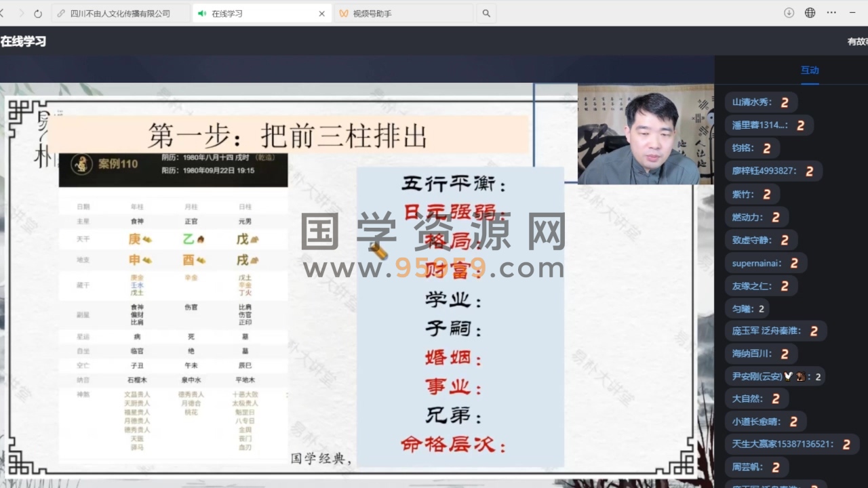The width and height of the screenshot is (868, 488).
Task: Switch to the 视频号助手 tab
Action: click(x=403, y=14)
